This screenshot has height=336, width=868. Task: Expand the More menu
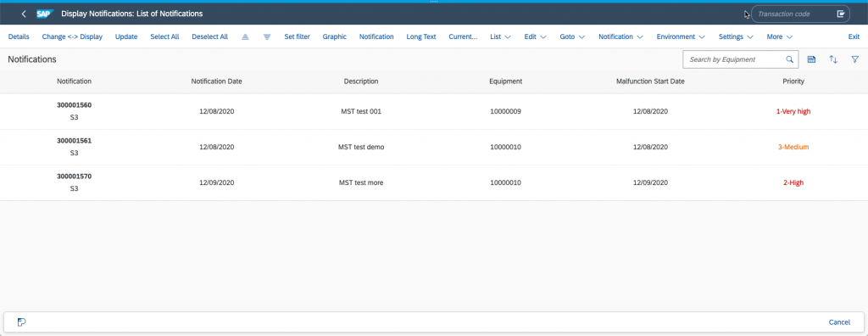(x=780, y=36)
